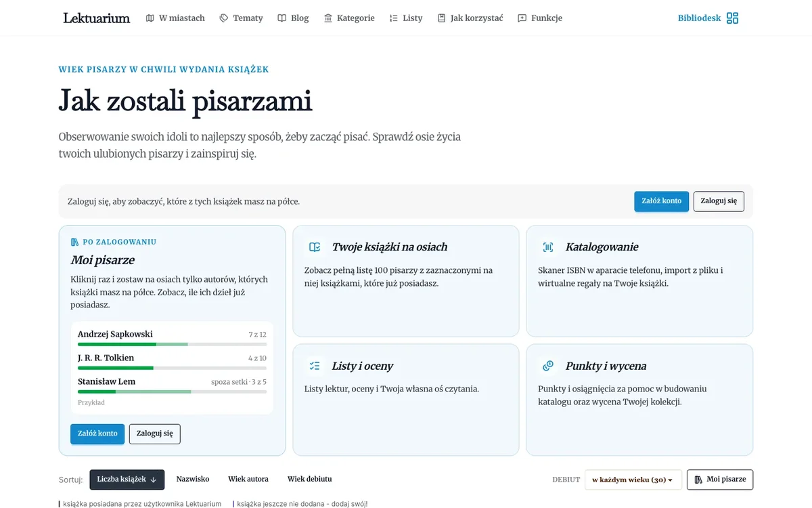Sort the list by Wiek autora
The width and height of the screenshot is (812, 508).
pyautogui.click(x=248, y=480)
